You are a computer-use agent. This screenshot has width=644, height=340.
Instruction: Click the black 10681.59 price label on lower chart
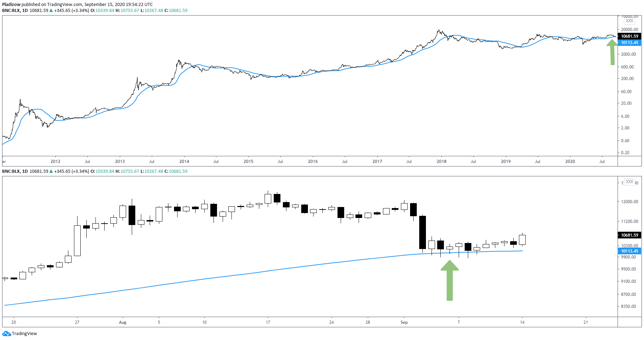pyautogui.click(x=630, y=235)
